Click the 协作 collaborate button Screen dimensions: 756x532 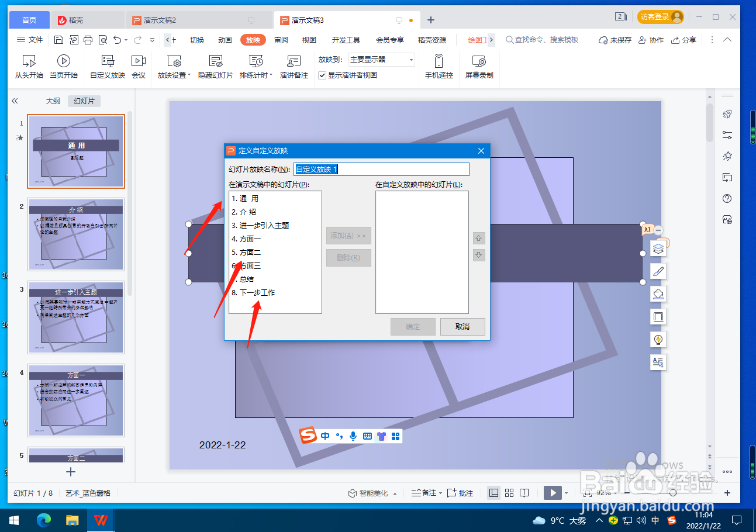coord(651,40)
